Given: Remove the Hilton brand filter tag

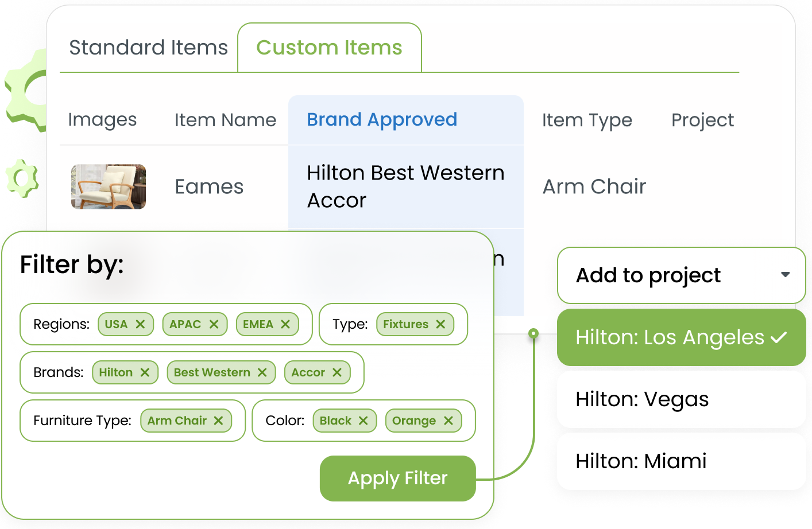Looking at the screenshot, I should click(145, 372).
